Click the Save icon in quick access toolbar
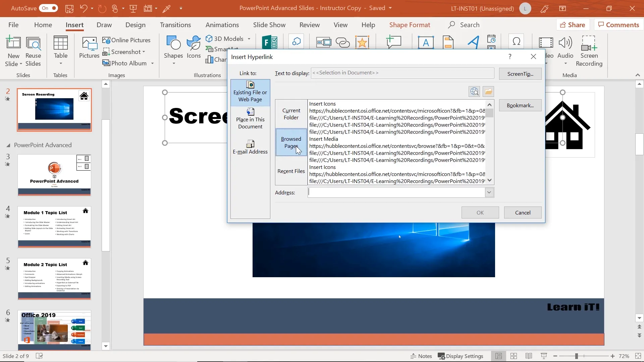644x362 pixels. (x=69, y=8)
